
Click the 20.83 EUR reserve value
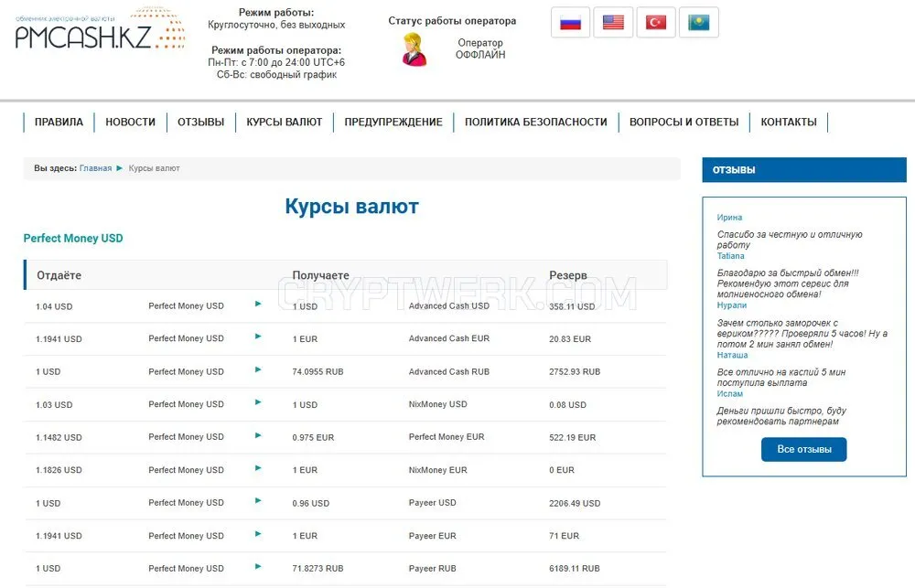pos(569,339)
